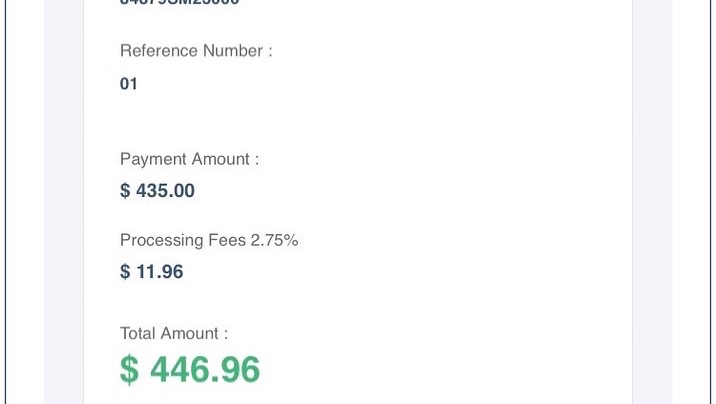Click the dollar sign before 11.96
The height and width of the screenshot is (404, 716).
[x=125, y=272]
